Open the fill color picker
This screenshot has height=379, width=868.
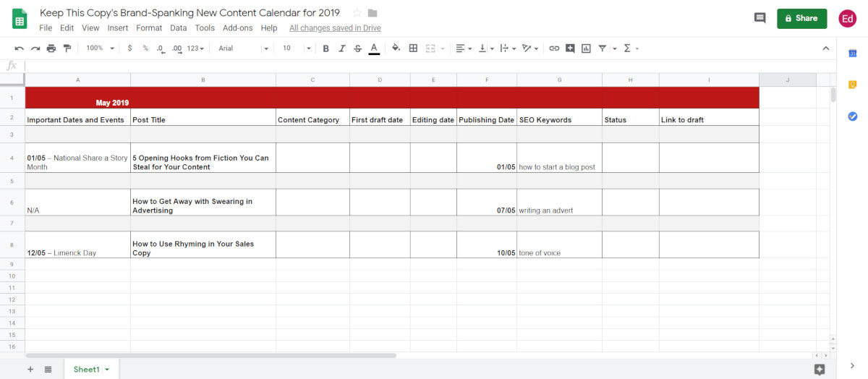(x=396, y=48)
